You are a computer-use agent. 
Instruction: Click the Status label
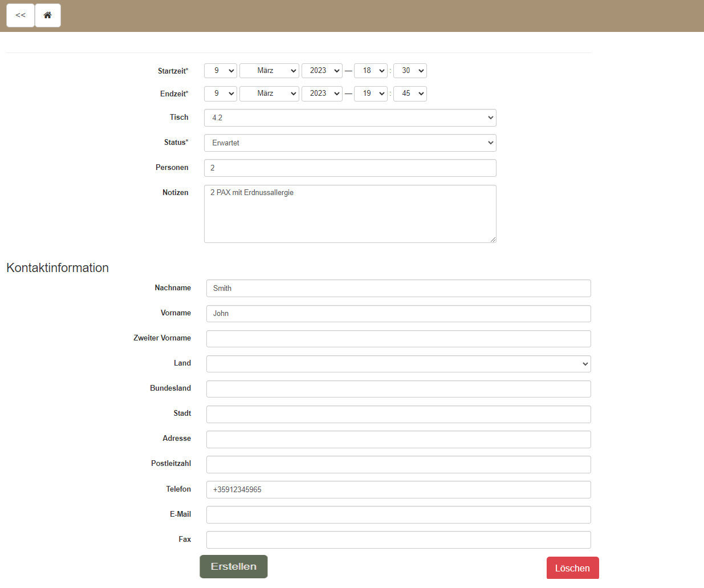click(176, 142)
